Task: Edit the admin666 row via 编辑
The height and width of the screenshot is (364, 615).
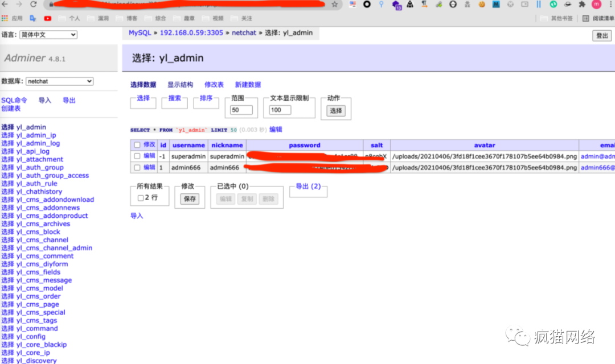Action: tap(149, 167)
